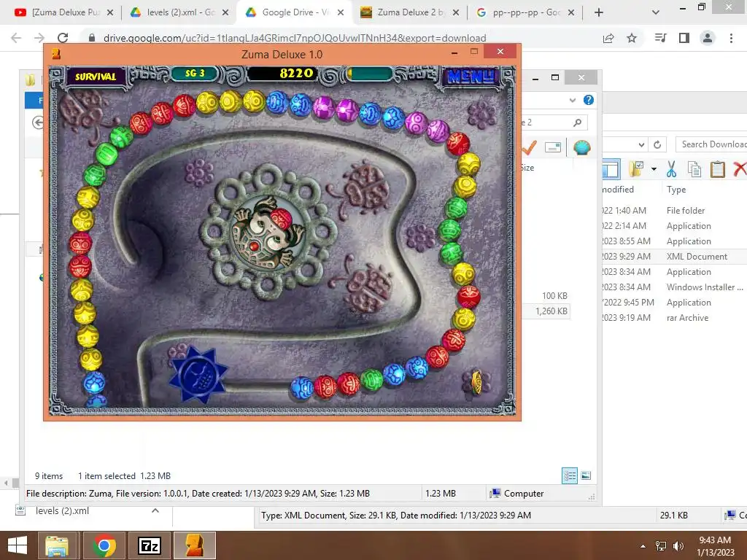This screenshot has height=560, width=747.
Task: Switch to Google Drive tab
Action: 295,12
